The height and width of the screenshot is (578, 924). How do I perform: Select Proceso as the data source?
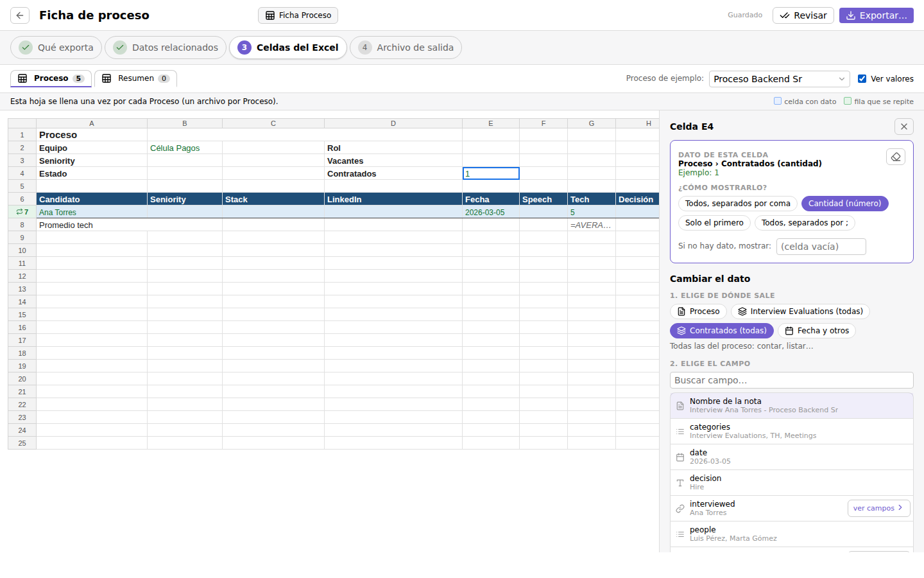(x=698, y=311)
